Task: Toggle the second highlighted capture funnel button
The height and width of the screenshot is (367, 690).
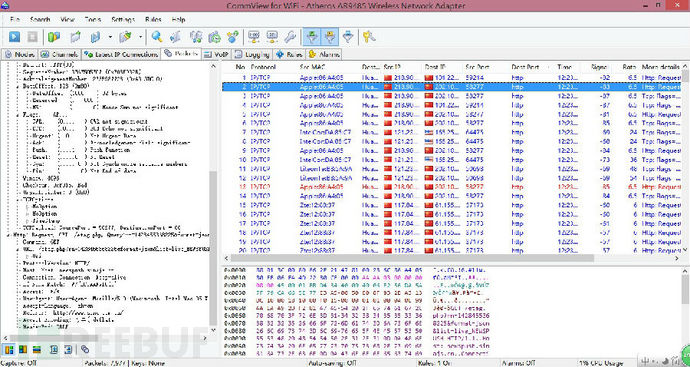Action: pos(330,37)
